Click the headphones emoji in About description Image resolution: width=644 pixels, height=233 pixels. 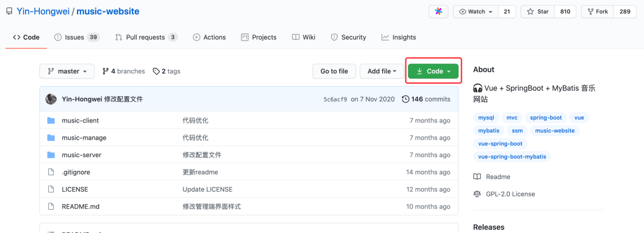point(478,88)
